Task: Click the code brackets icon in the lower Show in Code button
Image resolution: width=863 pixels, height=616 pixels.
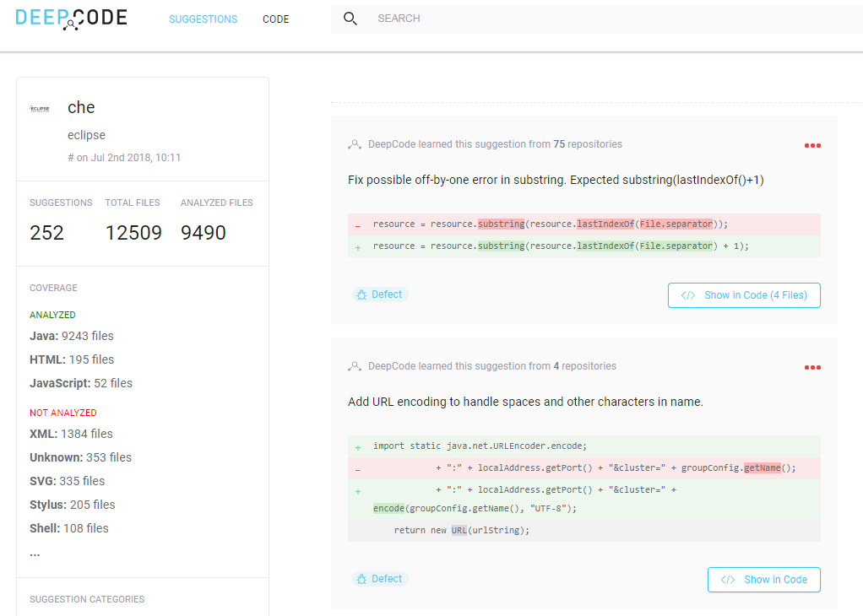Action: tap(726, 580)
